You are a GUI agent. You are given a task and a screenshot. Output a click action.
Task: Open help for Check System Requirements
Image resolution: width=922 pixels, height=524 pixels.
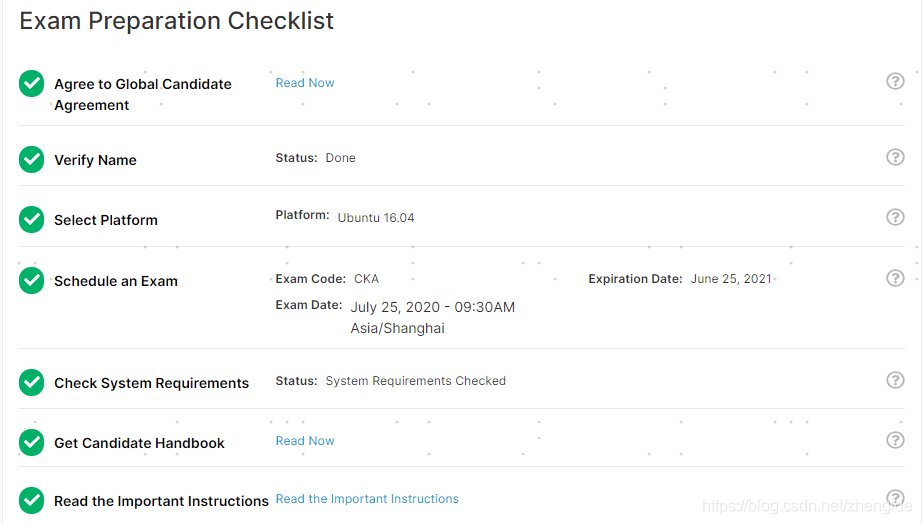(895, 380)
